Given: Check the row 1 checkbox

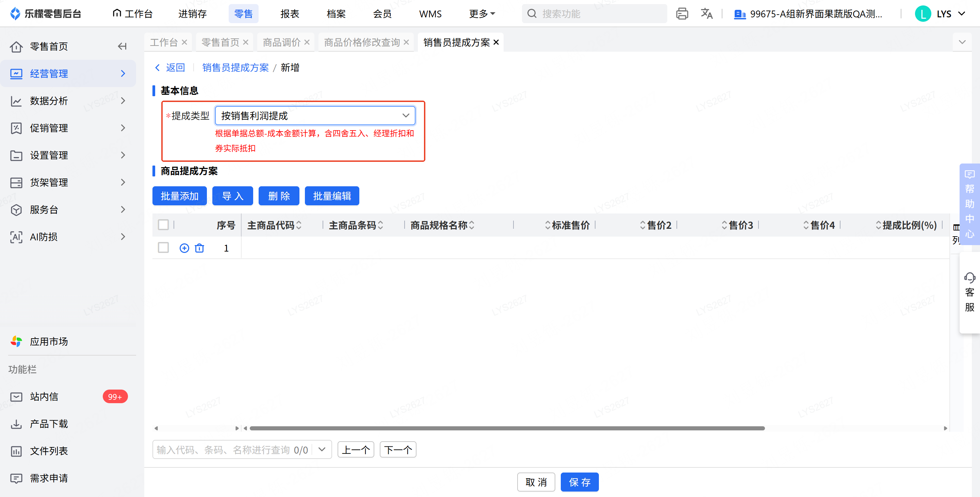Looking at the screenshot, I should (163, 248).
